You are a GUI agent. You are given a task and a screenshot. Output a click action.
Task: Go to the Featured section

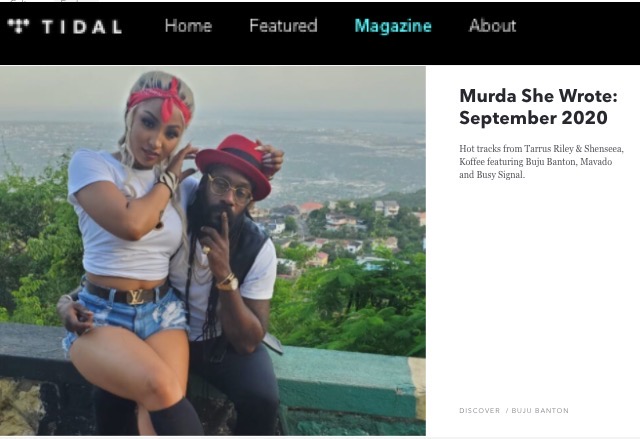[x=283, y=26]
